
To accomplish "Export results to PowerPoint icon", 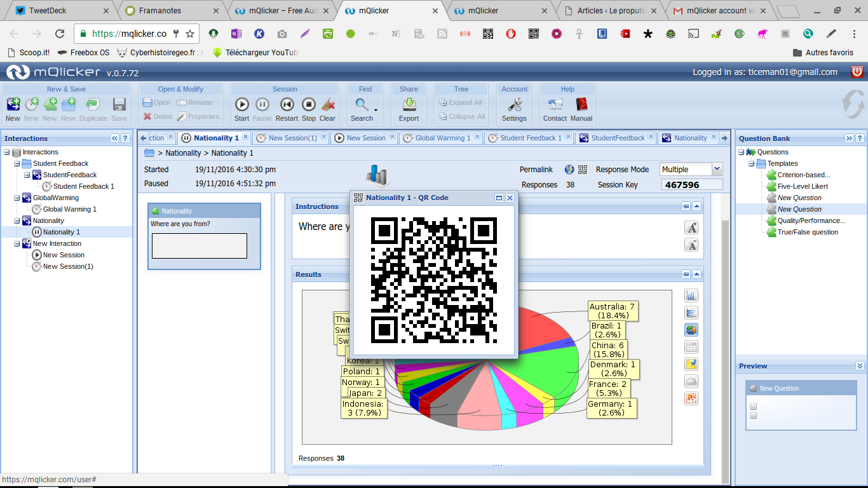I will pos(691,398).
